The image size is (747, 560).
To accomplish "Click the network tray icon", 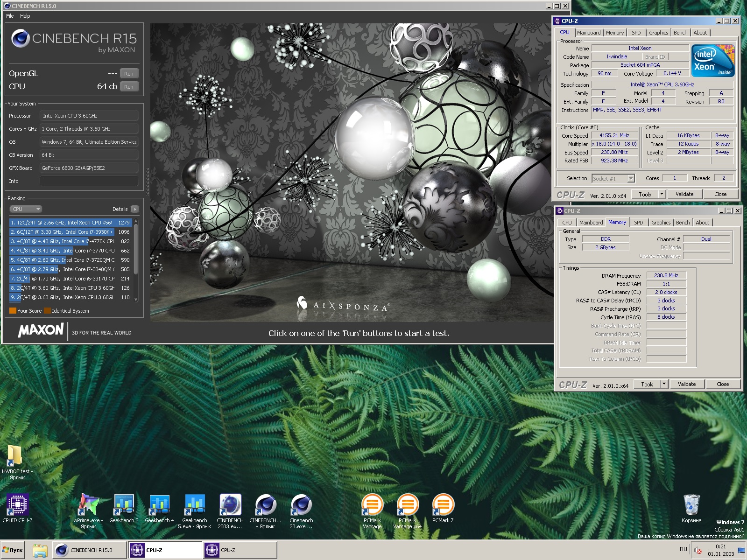I will click(741, 551).
